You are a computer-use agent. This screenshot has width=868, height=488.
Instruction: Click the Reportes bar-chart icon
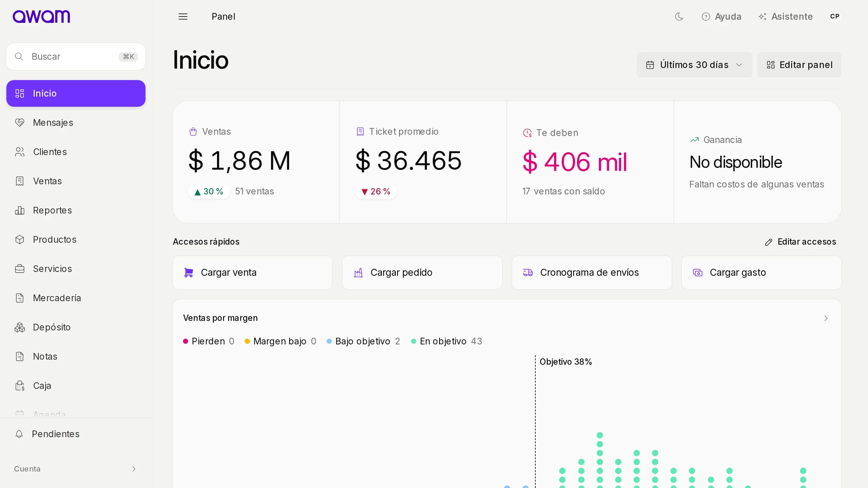20,210
